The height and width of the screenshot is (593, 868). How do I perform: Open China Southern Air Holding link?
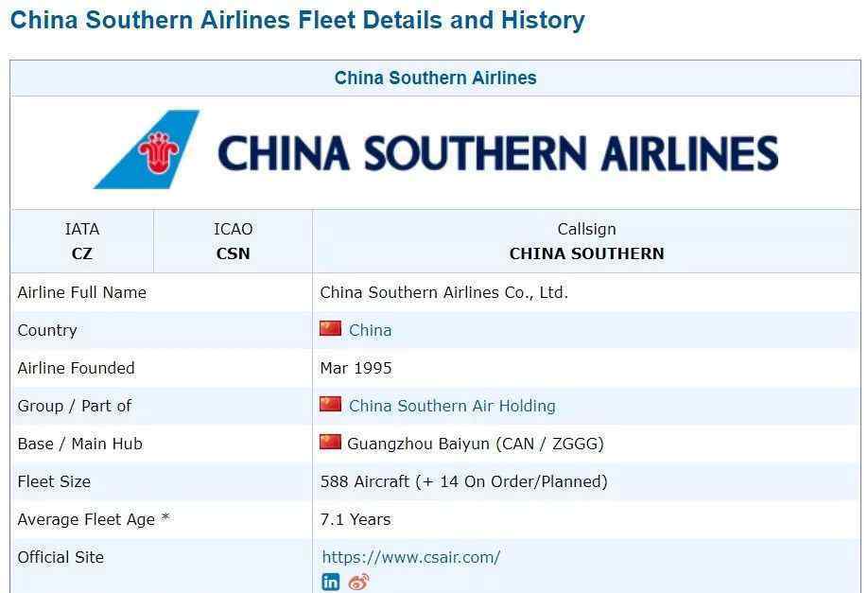point(452,406)
